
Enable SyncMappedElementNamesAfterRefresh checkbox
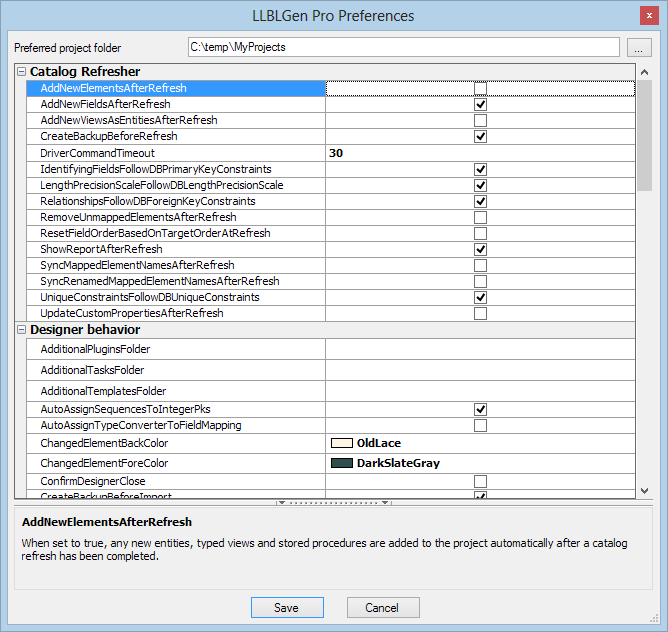[480, 265]
